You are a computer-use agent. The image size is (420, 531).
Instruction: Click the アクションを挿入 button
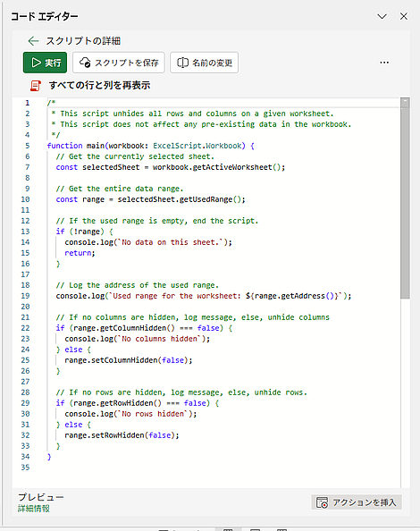coord(357,502)
